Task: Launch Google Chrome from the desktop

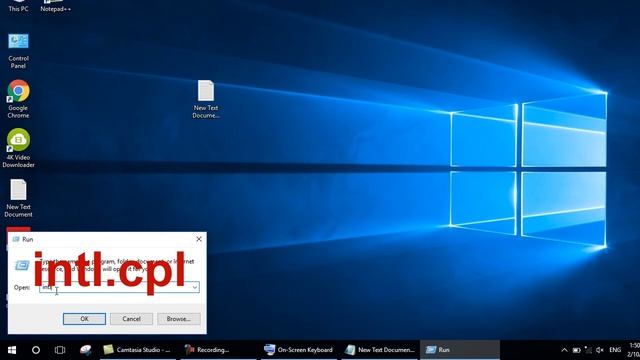Action: pos(18,99)
